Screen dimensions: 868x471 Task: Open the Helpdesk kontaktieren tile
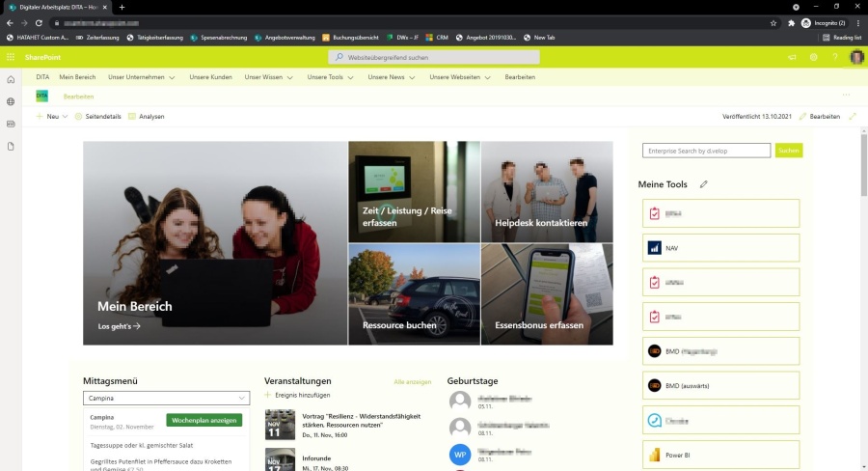click(x=547, y=192)
